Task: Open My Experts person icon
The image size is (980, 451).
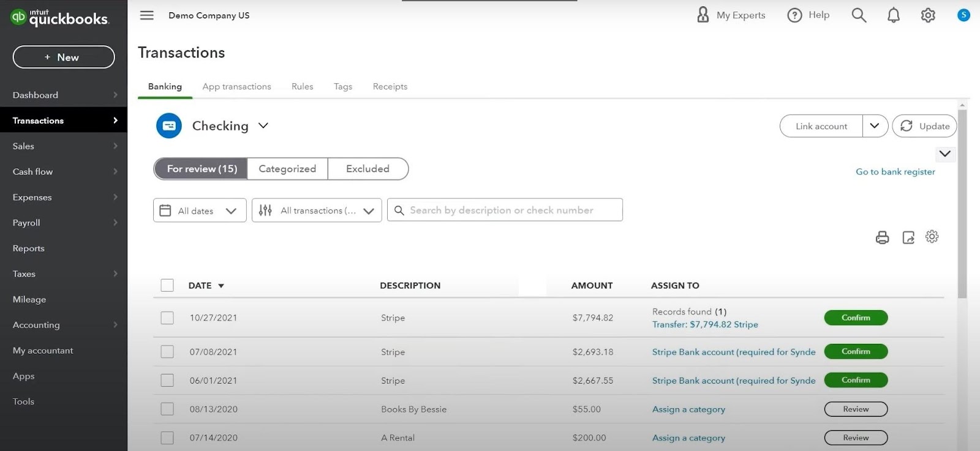Action: (x=703, y=15)
